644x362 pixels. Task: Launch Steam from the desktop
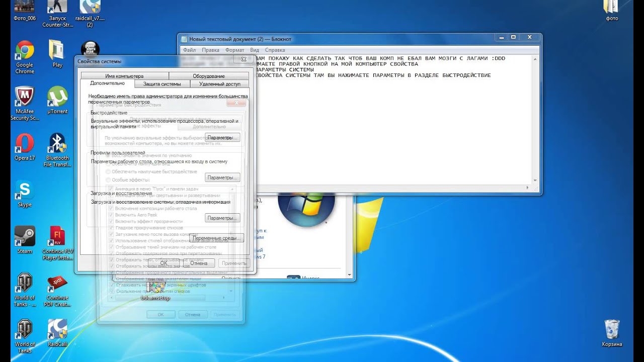pyautogui.click(x=25, y=240)
